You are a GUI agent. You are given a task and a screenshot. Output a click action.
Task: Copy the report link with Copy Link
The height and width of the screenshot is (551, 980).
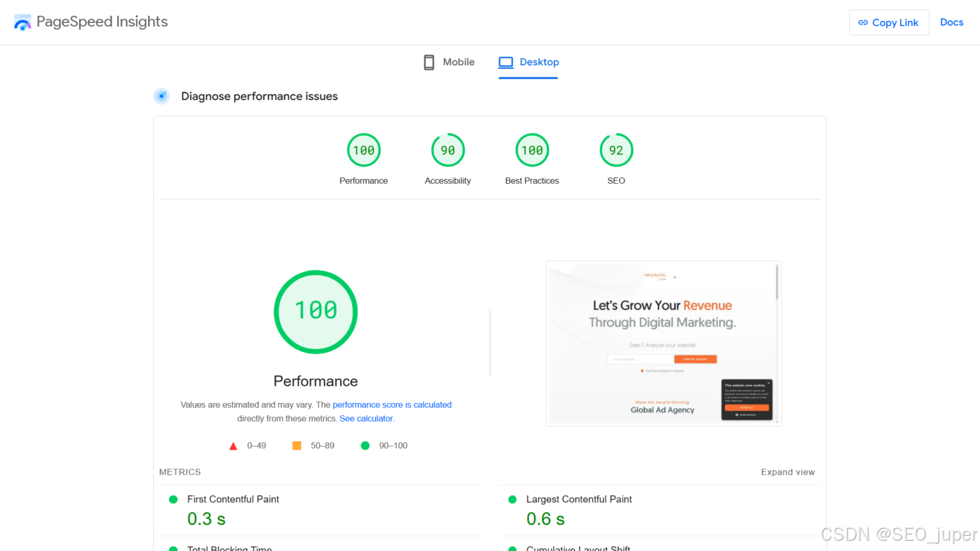pyautogui.click(x=889, y=22)
